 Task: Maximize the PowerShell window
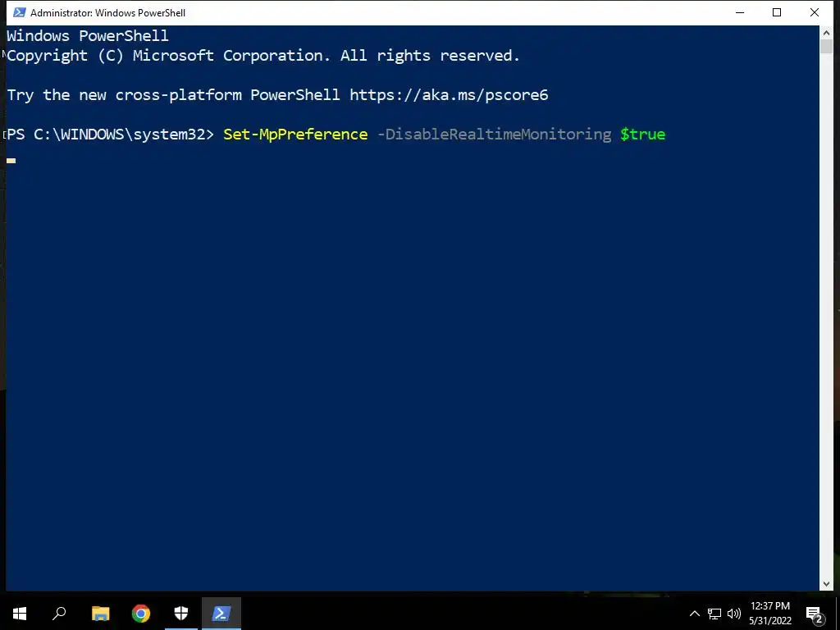[x=777, y=12]
